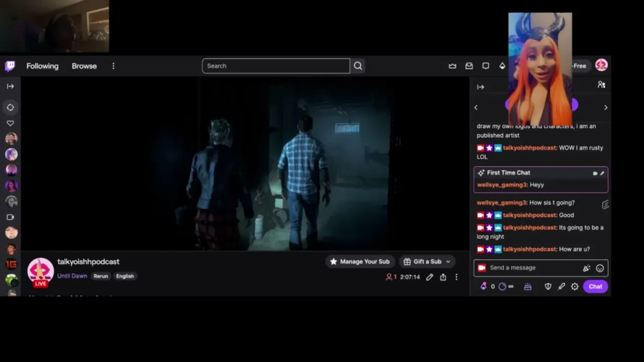Open the talkyoishhpodcast channel avatar
Screen dimensions: 644x362
(x=40, y=271)
